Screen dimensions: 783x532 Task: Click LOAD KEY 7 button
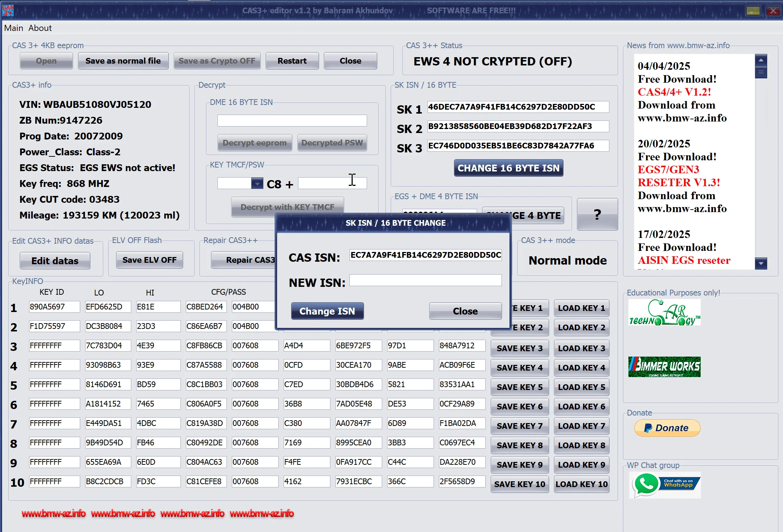tap(581, 426)
